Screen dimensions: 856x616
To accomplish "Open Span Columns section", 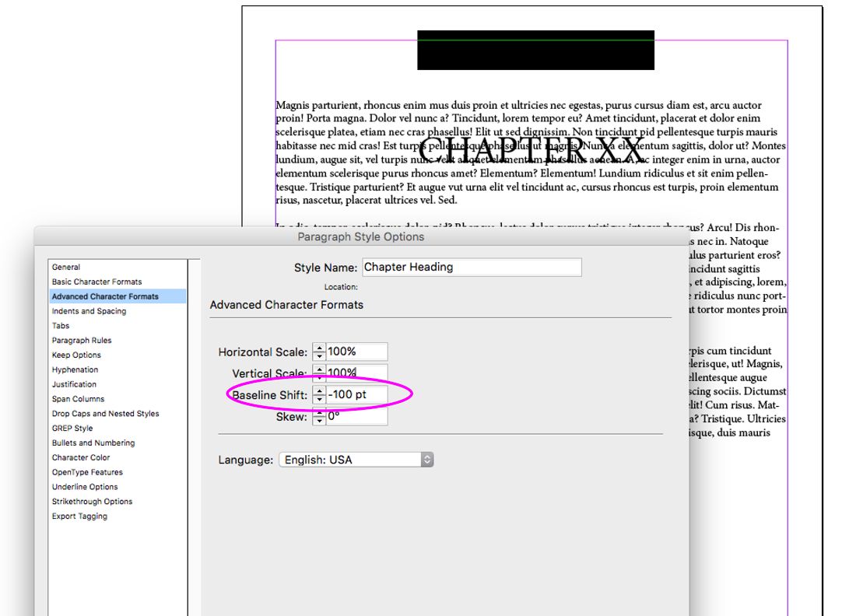I will click(x=78, y=399).
